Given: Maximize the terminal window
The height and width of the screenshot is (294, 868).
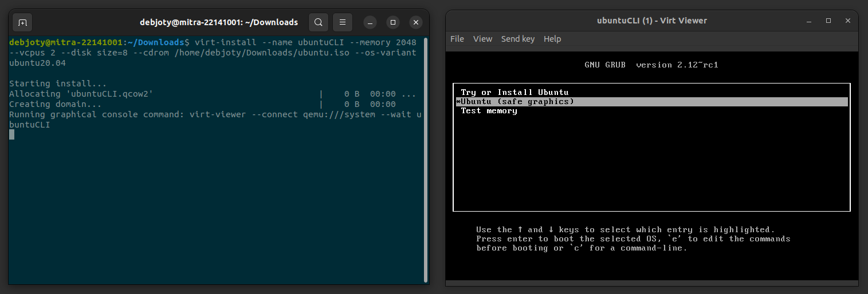Looking at the screenshot, I should point(393,22).
